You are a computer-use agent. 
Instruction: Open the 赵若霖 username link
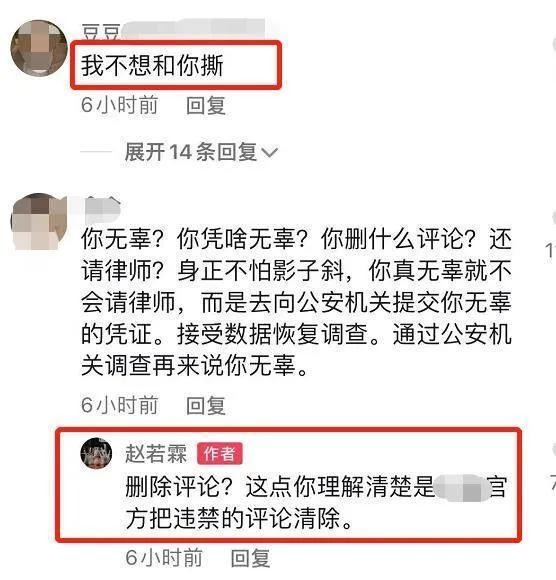point(156,453)
